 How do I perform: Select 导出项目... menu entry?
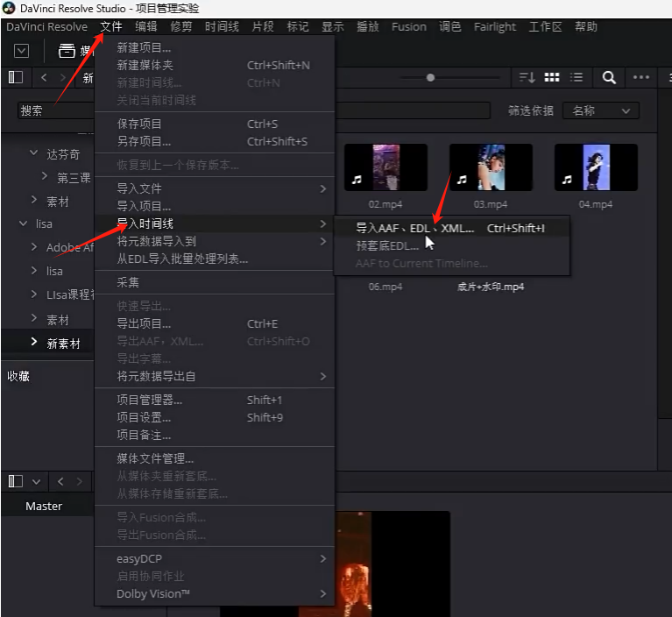pyautogui.click(x=215, y=323)
